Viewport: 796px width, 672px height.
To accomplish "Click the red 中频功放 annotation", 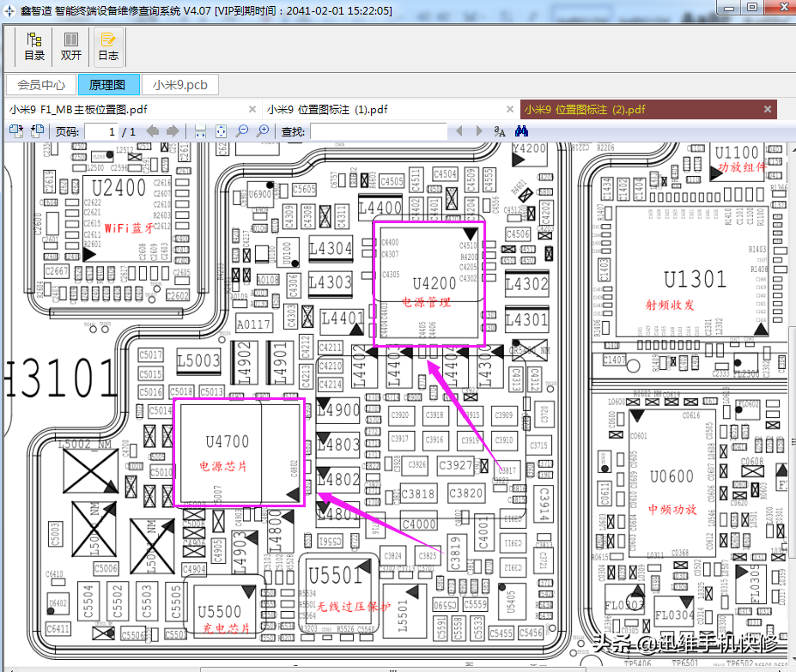I will coord(672,509).
